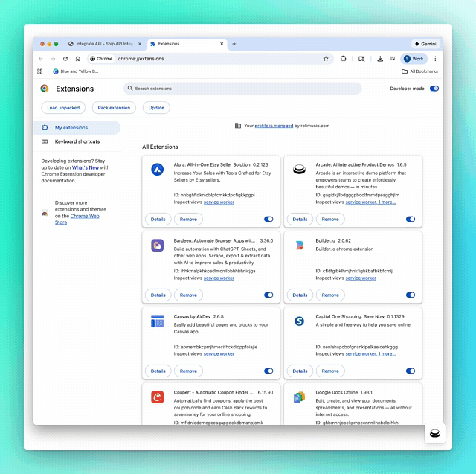Disable Capital One Shopping toggle
Image resolution: width=476 pixels, height=474 pixels.
411,371
